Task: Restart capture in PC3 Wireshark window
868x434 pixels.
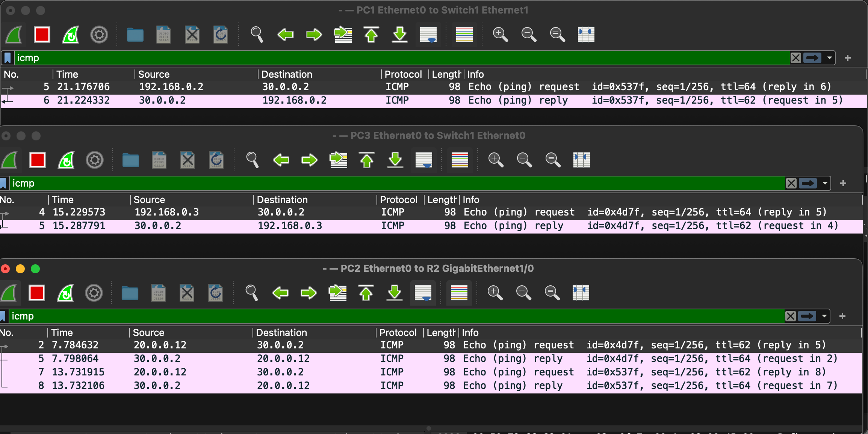Action: click(66, 160)
